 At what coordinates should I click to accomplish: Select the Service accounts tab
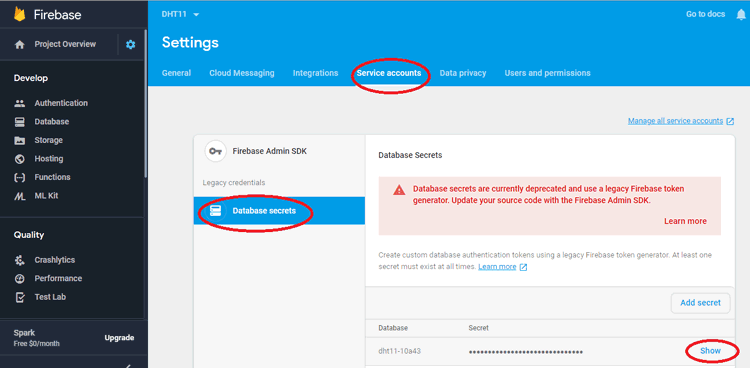(x=389, y=73)
